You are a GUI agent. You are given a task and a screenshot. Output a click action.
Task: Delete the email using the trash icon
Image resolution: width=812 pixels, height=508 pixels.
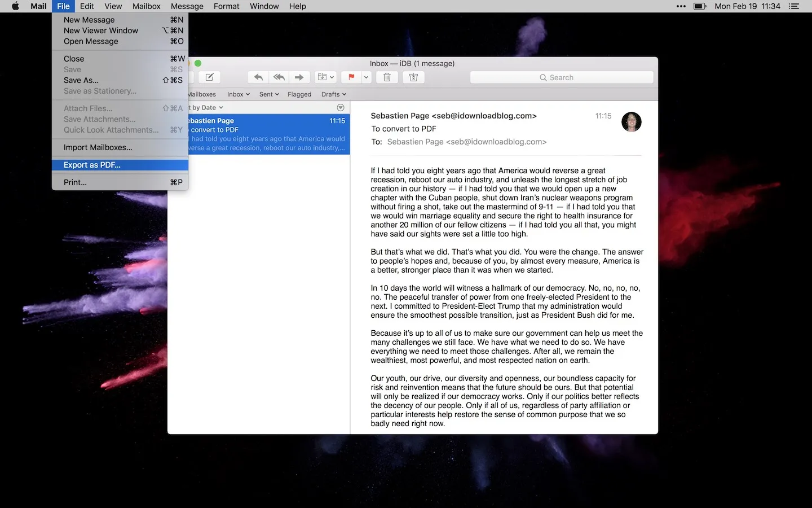(387, 77)
